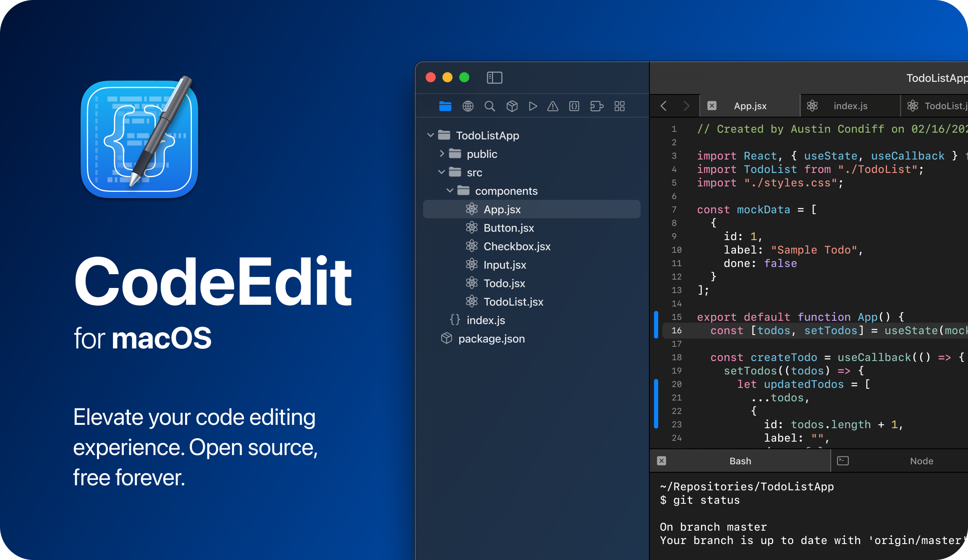
Task: Open the curly-braces symbol navigator icon
Action: click(574, 106)
